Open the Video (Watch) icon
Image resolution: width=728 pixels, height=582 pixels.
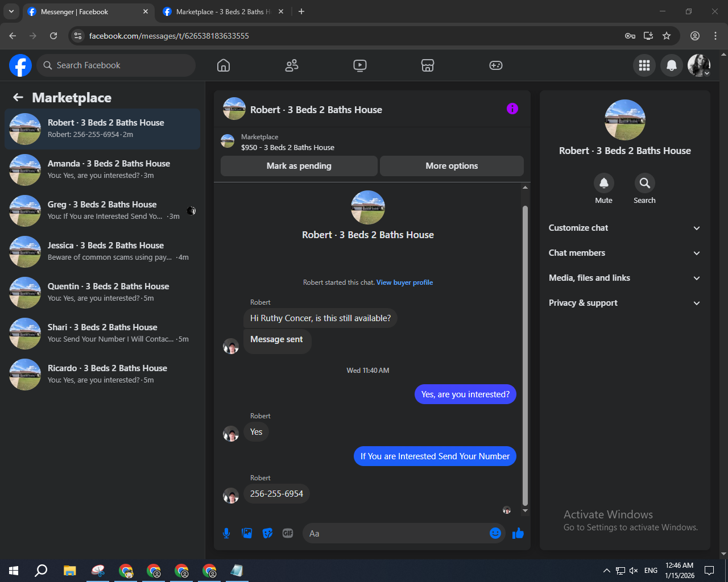[x=360, y=65]
